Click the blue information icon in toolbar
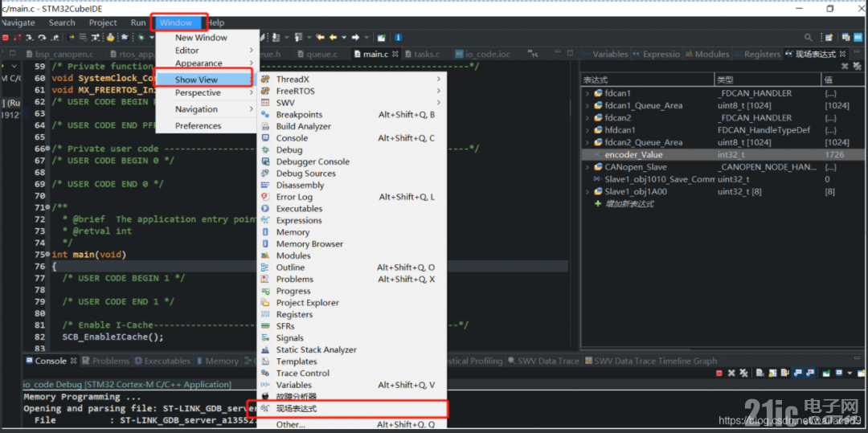This screenshot has width=868, height=433. click(x=398, y=38)
